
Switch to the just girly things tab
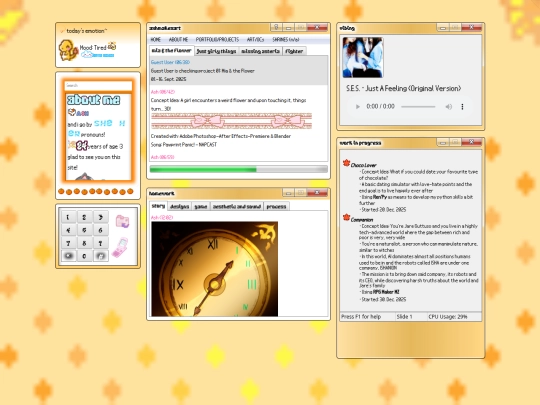pyautogui.click(x=216, y=51)
